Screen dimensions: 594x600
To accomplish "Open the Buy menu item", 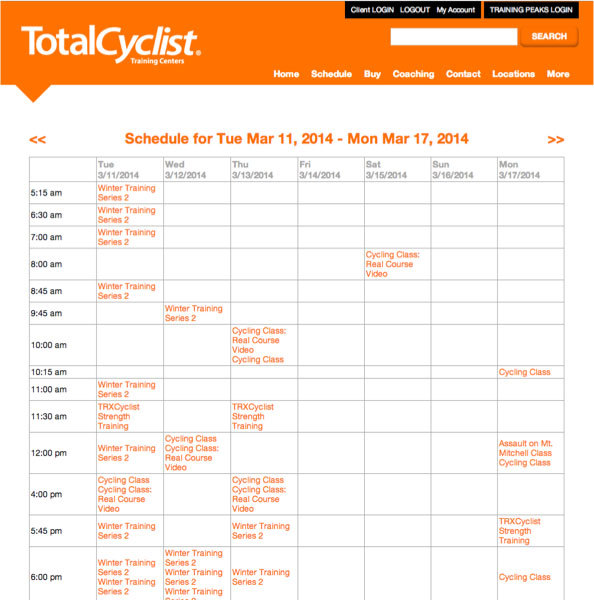I will (372, 74).
